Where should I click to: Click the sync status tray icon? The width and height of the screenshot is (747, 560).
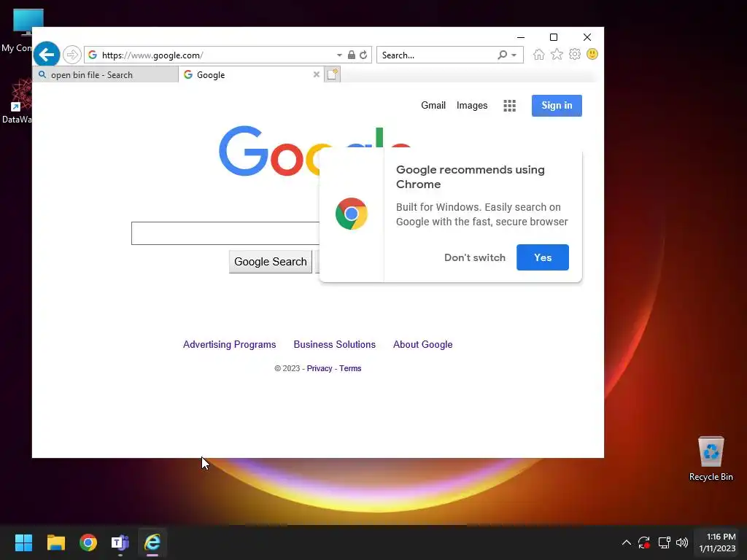[644, 542]
